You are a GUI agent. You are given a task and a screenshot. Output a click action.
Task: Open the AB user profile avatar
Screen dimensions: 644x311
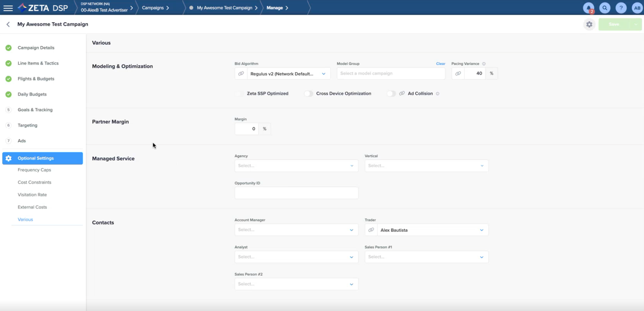pos(637,8)
